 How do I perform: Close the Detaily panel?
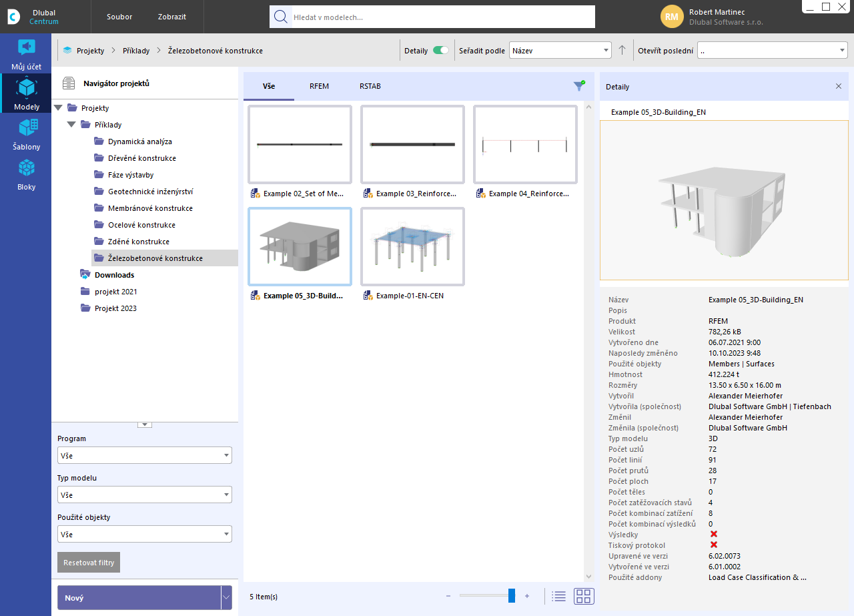click(x=839, y=87)
